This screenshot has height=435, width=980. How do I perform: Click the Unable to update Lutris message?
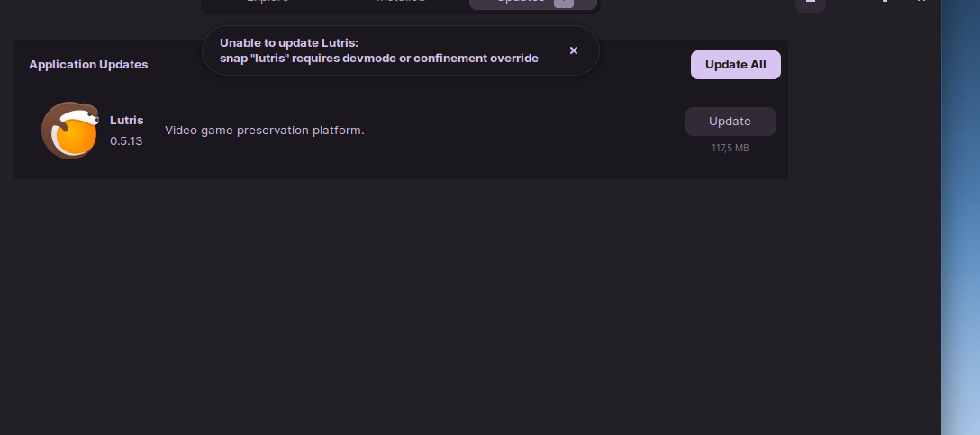(x=289, y=43)
